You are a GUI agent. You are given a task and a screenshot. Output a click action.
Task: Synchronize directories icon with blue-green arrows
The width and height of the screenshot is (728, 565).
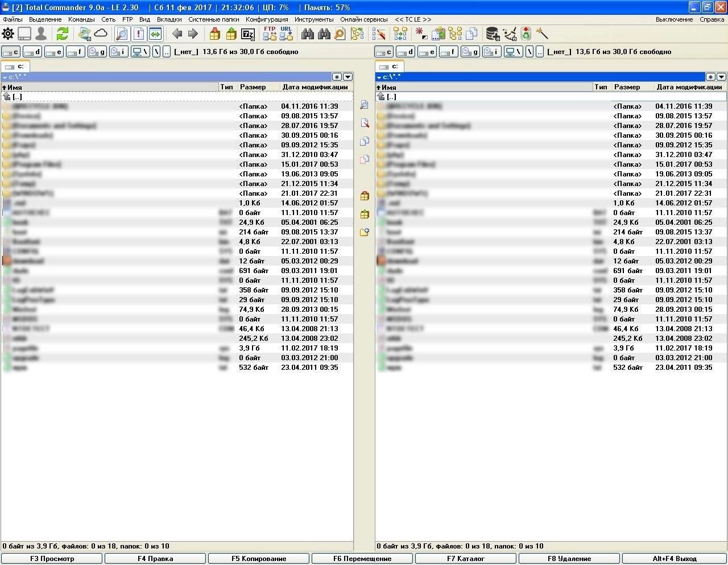tap(400, 34)
